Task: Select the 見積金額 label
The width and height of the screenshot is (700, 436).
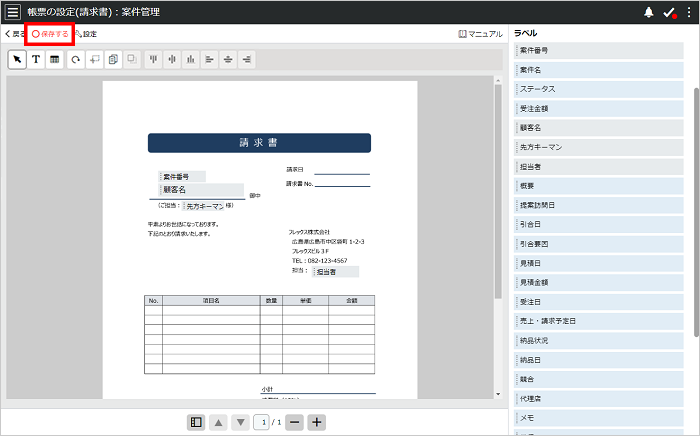Action: [599, 282]
